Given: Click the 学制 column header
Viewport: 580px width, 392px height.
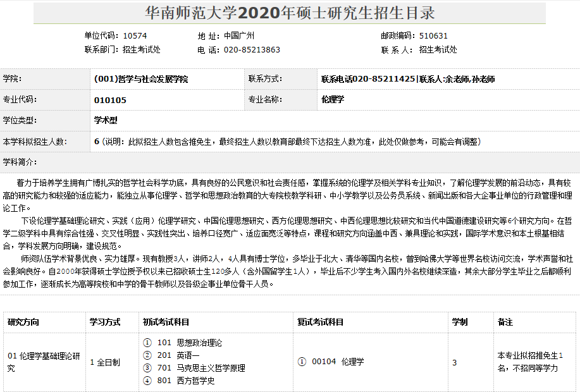Looking at the screenshot, I should click(460, 322).
